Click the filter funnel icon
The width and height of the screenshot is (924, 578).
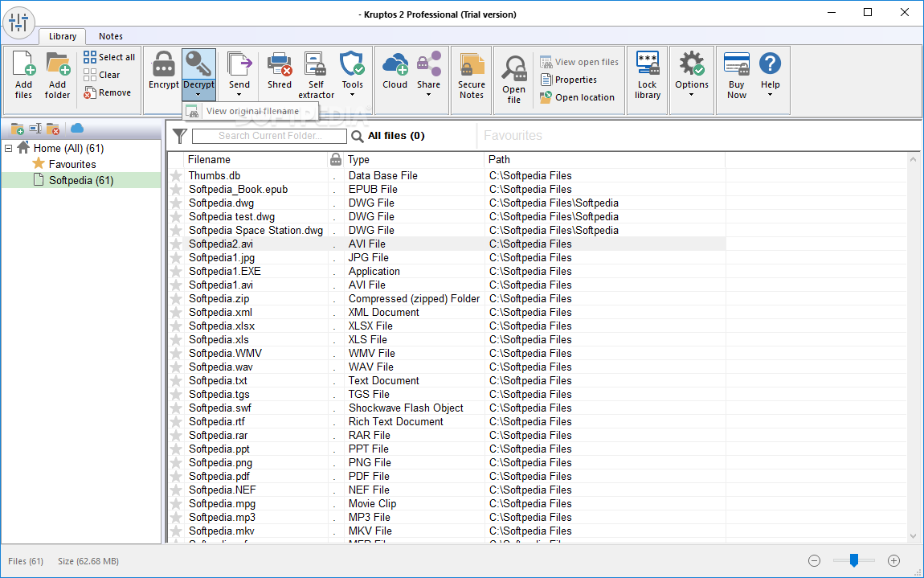(x=180, y=136)
